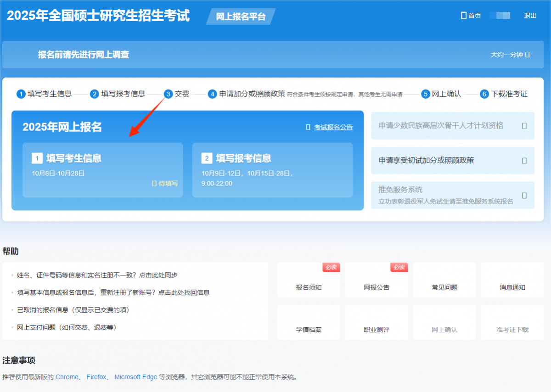This screenshot has width=551, height=392.
Task: Click 退出 to log out
Action: (x=530, y=16)
